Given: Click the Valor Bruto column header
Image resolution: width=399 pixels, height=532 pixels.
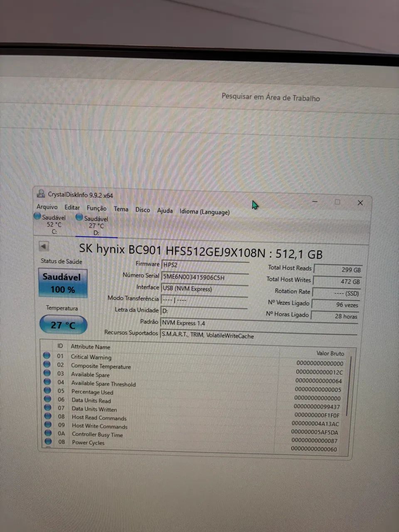Looking at the screenshot, I should [x=330, y=353].
